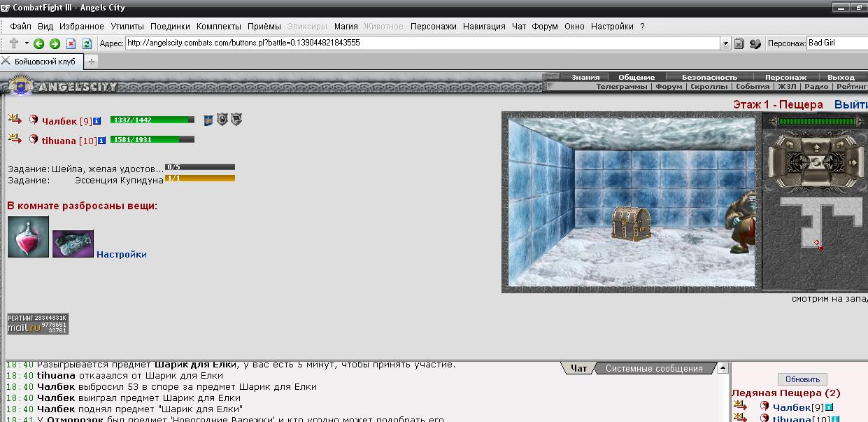868x422 pixels.
Task: Click the characters icon before Персонаж field
Action: click(755, 43)
